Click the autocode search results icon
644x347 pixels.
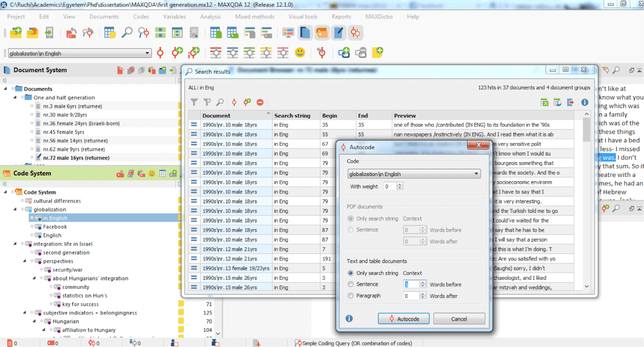pyautogui.click(x=234, y=102)
